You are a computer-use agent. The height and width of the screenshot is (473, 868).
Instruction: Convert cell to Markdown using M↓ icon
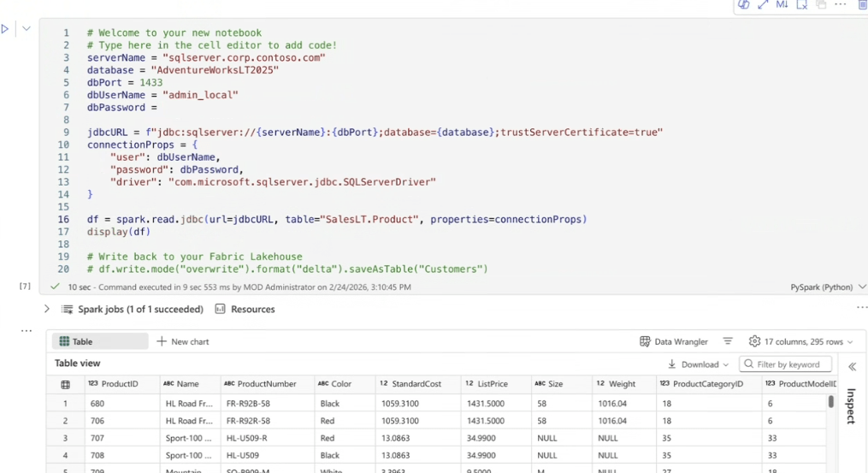pos(782,4)
